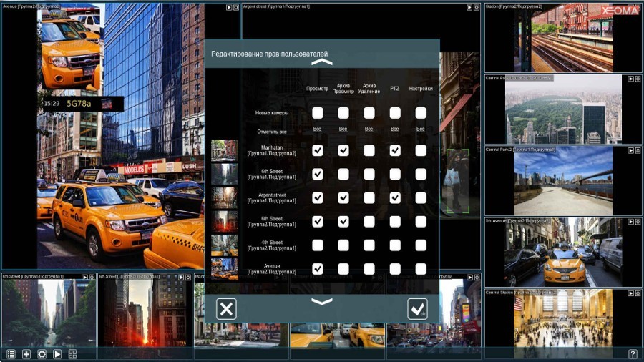
Task: Confirm the dialog with the OK checkmark button
Action: pyautogui.click(x=417, y=309)
